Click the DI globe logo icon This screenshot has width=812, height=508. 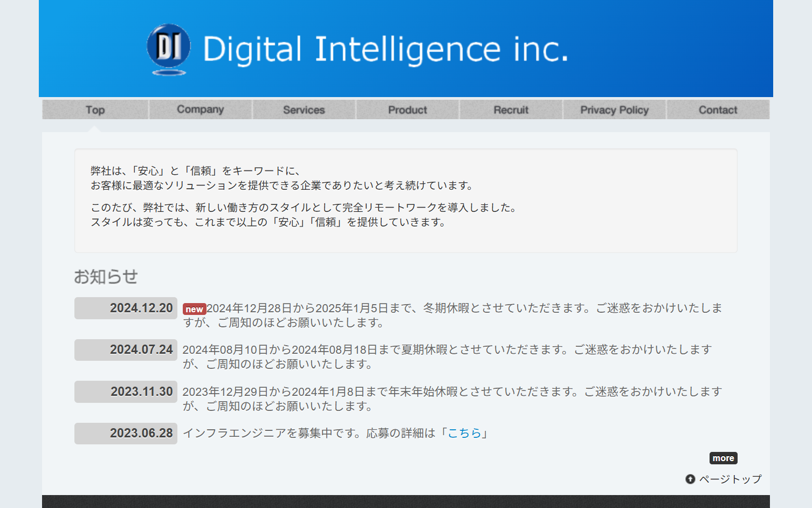point(169,49)
